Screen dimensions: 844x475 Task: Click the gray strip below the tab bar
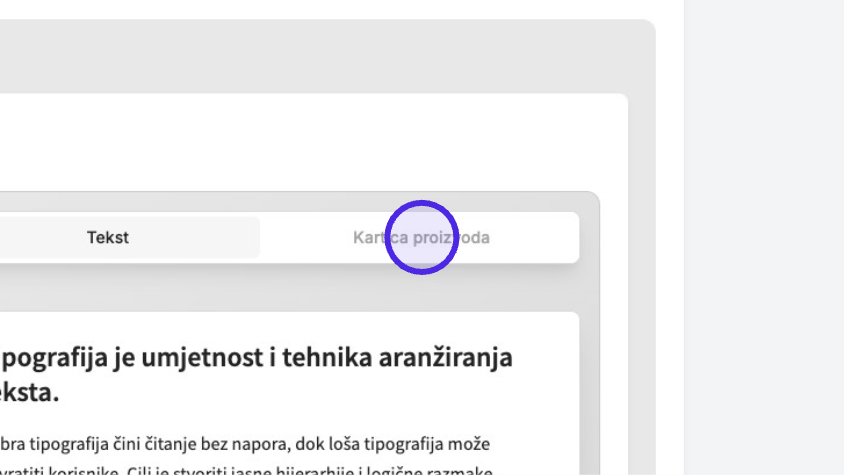pyautogui.click(x=291, y=288)
